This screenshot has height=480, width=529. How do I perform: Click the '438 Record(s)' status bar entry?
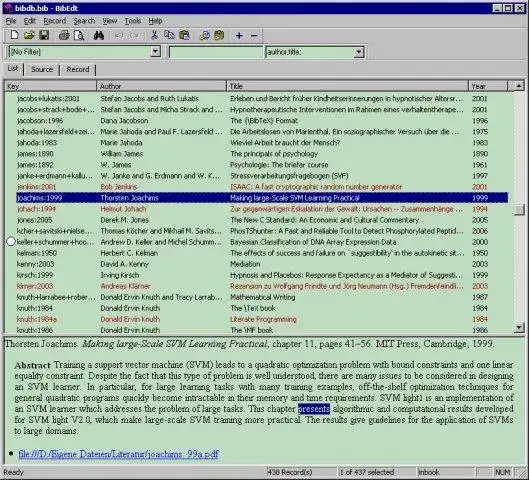(x=301, y=473)
